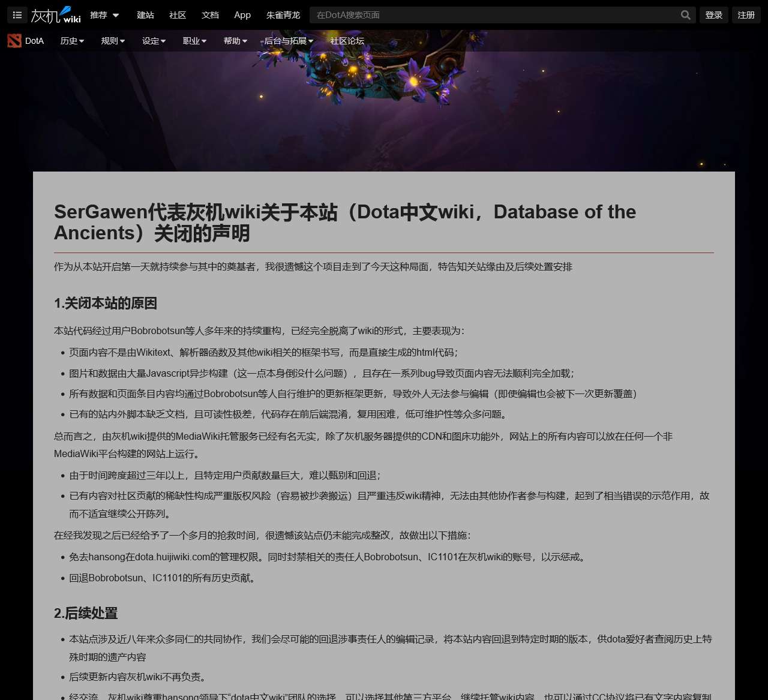Click the bullet starting 由于时间跨度超过三年以上

(226, 475)
